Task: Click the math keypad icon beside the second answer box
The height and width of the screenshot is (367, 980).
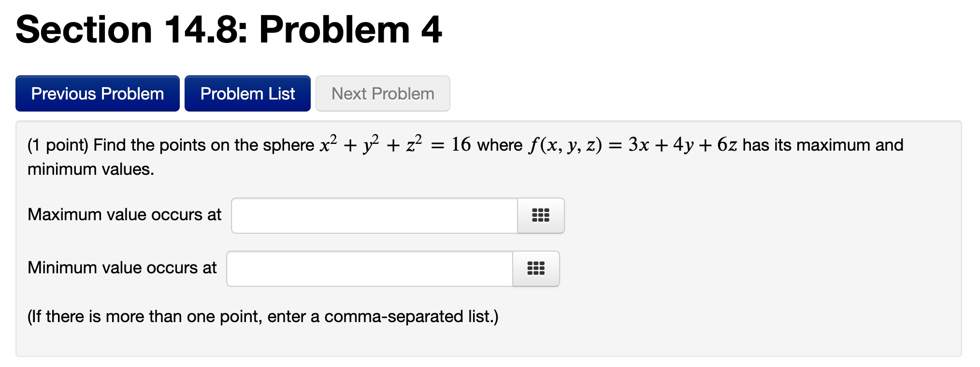Action: tap(536, 268)
